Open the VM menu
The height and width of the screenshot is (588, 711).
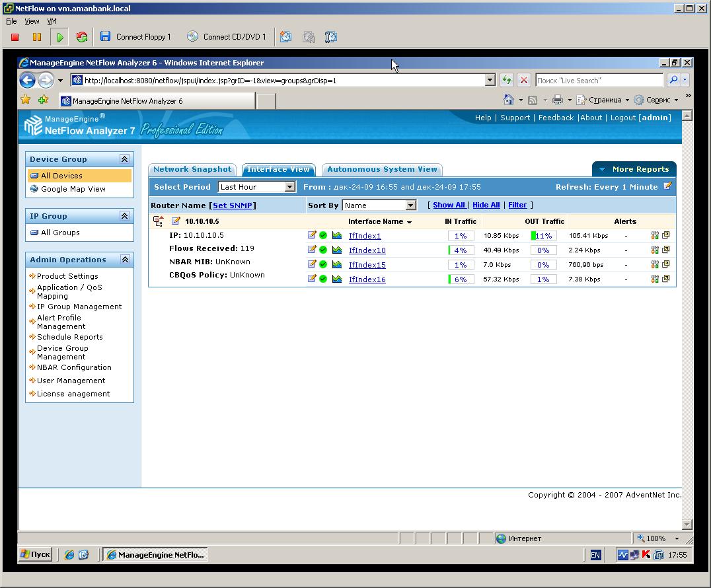point(52,21)
